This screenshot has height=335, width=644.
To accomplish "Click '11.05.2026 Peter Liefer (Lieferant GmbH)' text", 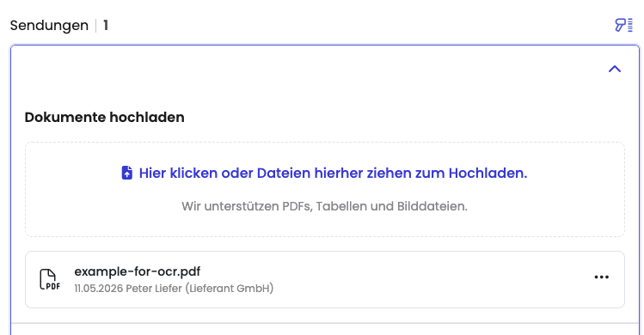I will click(174, 289).
